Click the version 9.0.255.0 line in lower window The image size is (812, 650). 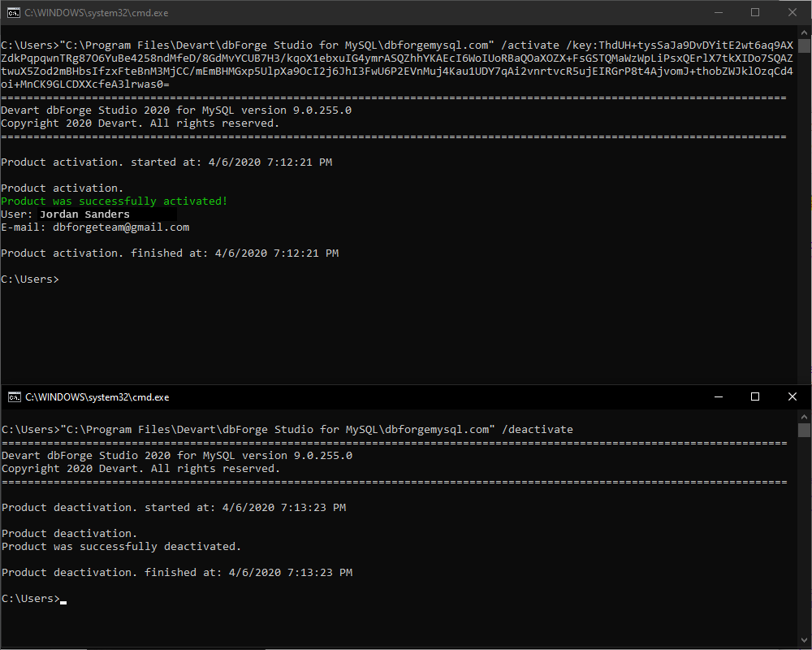tap(177, 455)
